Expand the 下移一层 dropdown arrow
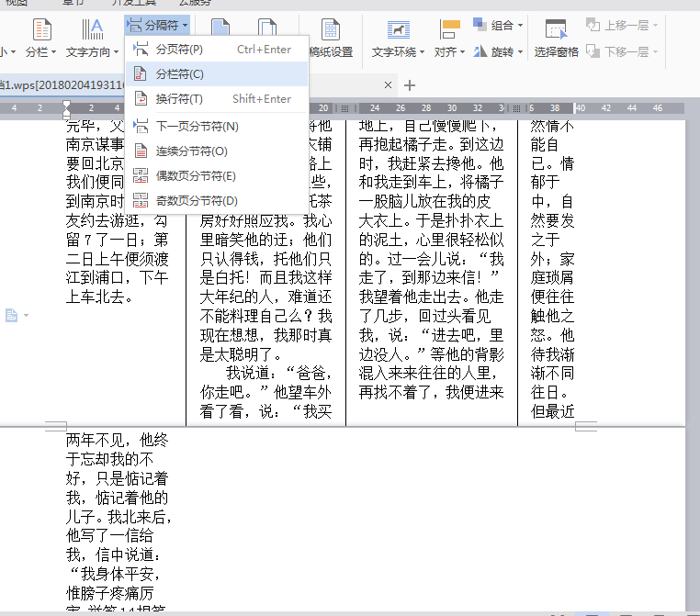 pyautogui.click(x=655, y=52)
